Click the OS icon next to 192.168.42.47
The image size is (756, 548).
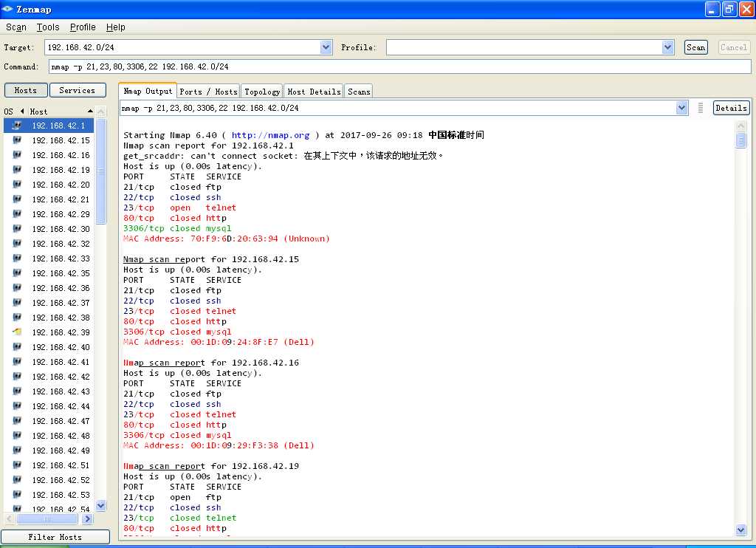point(17,421)
